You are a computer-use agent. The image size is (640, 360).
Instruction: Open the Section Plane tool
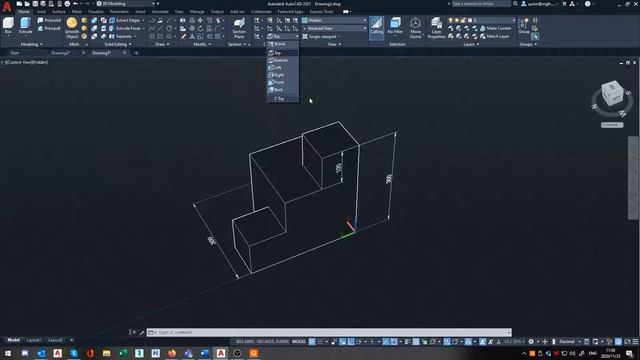point(239,28)
